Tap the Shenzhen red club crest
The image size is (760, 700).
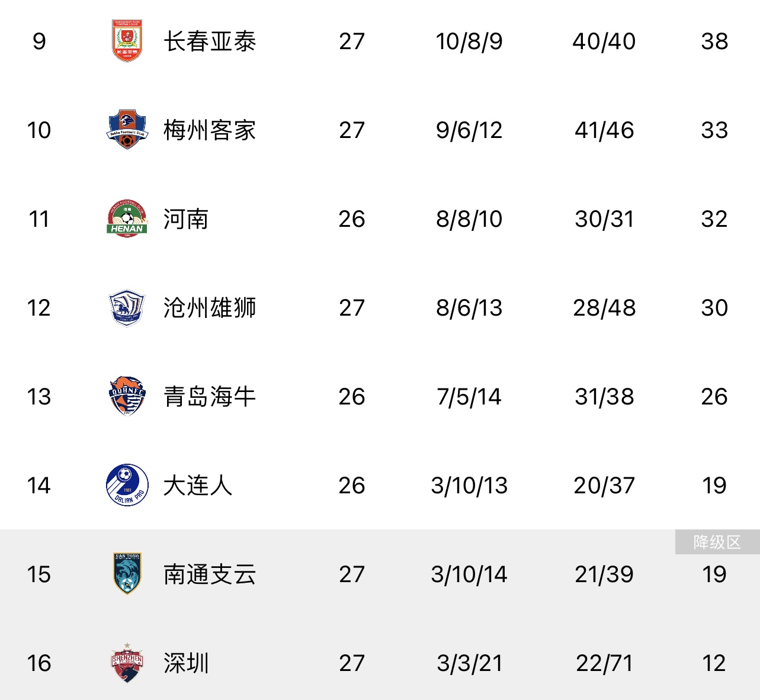127,663
